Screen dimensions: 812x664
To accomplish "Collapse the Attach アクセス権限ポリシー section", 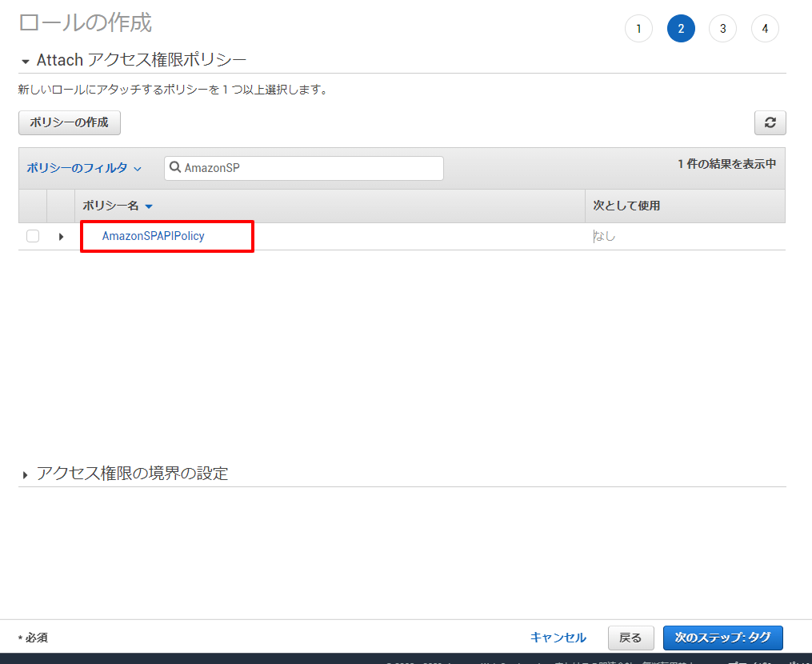I will (26, 62).
